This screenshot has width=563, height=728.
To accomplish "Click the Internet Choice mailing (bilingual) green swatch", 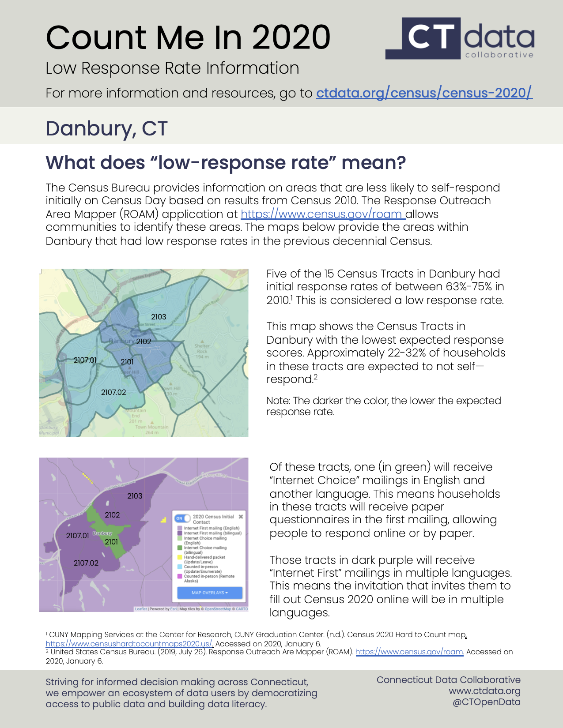I will (x=180, y=548).
